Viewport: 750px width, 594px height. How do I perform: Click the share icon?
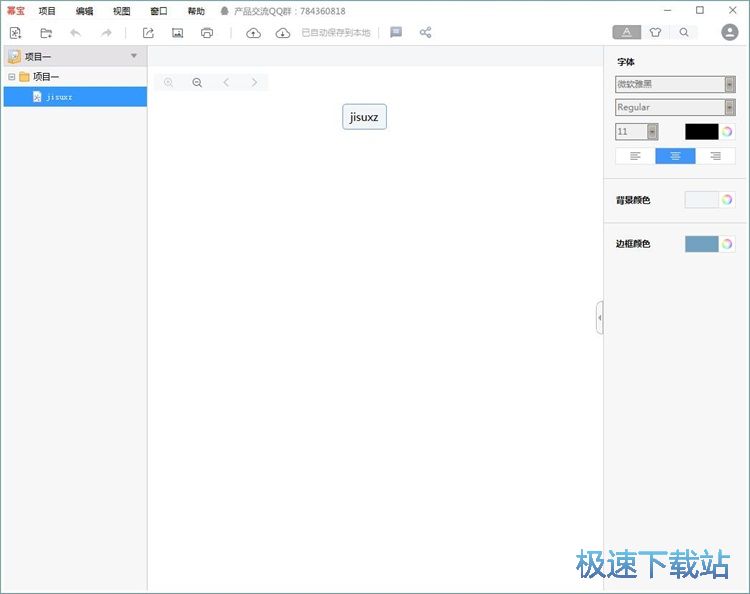pos(425,33)
